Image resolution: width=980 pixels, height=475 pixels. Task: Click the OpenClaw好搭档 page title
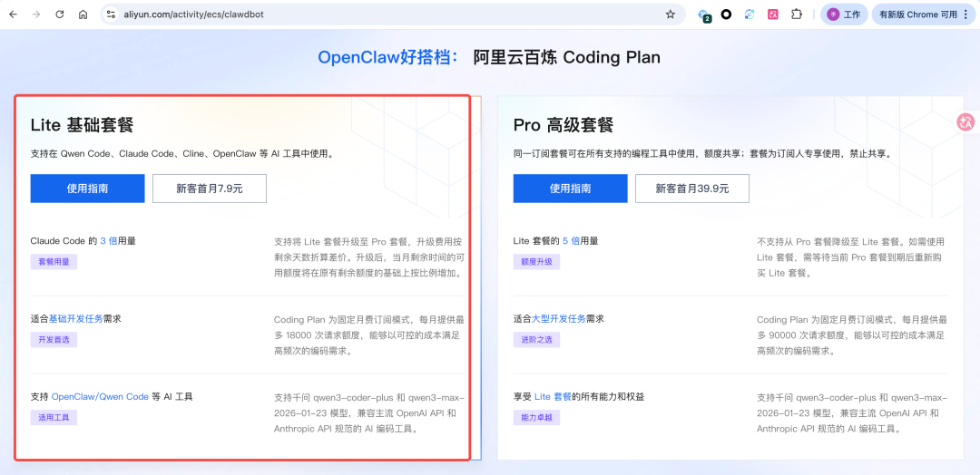point(388,57)
